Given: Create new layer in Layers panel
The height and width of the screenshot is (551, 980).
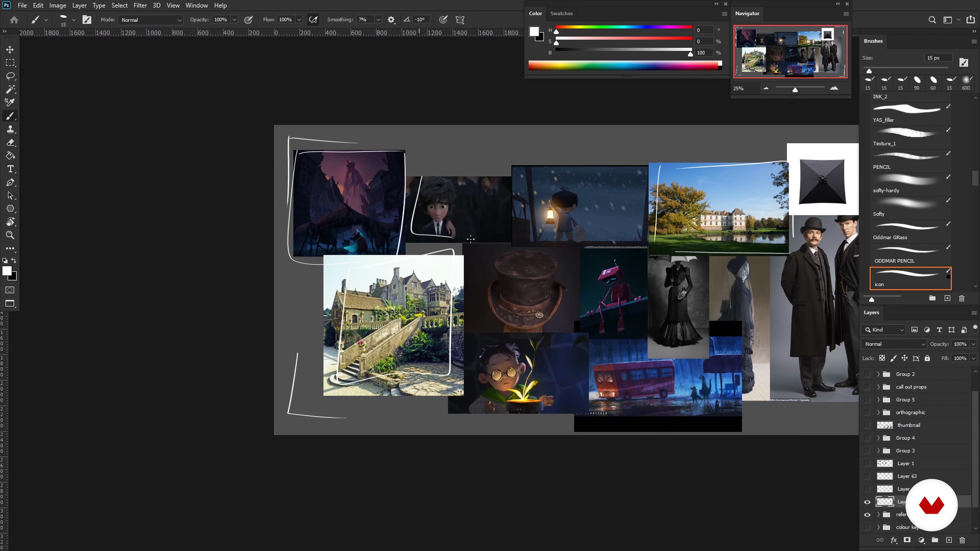Looking at the screenshot, I should (949, 540).
